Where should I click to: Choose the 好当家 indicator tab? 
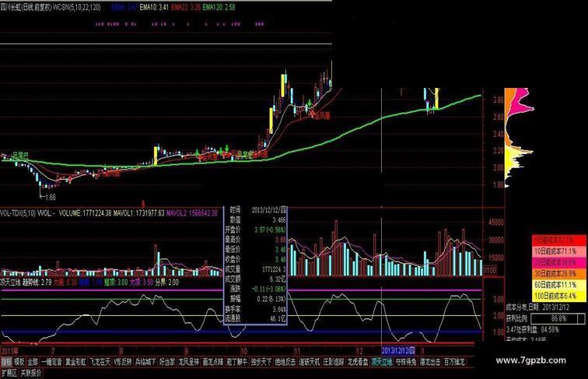tap(167, 362)
